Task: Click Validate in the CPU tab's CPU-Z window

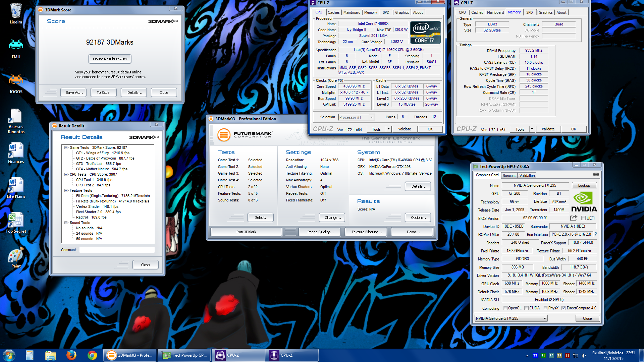Action: pos(405,129)
